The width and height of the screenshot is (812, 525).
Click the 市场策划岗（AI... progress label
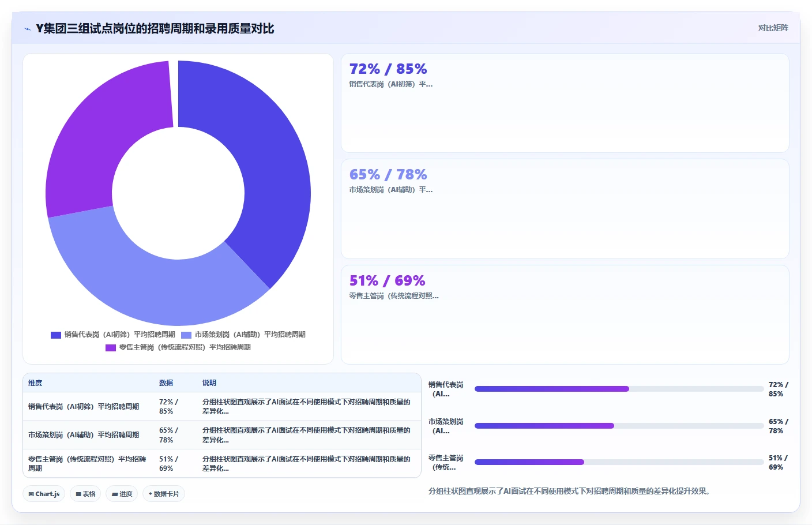446,426
